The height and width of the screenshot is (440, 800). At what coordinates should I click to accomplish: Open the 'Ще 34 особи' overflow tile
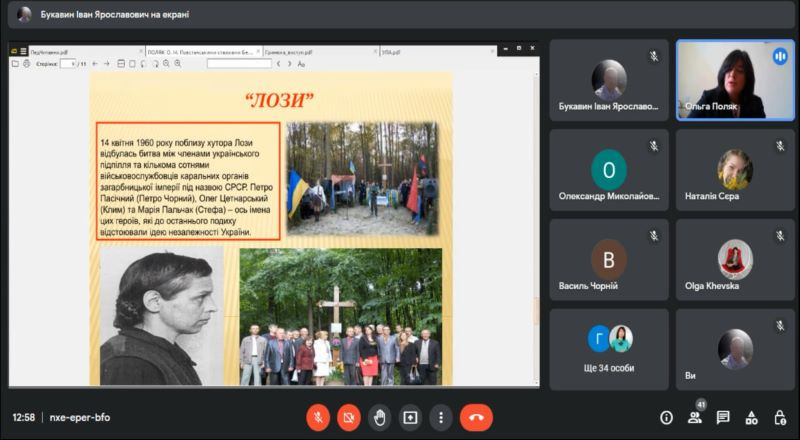tap(609, 350)
